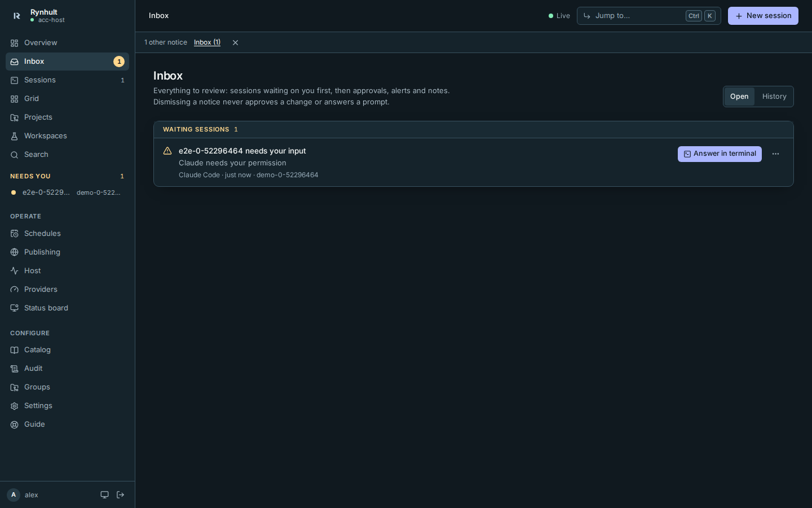The image size is (812, 508).
Task: Open Host monitoring page
Action: coord(67,271)
